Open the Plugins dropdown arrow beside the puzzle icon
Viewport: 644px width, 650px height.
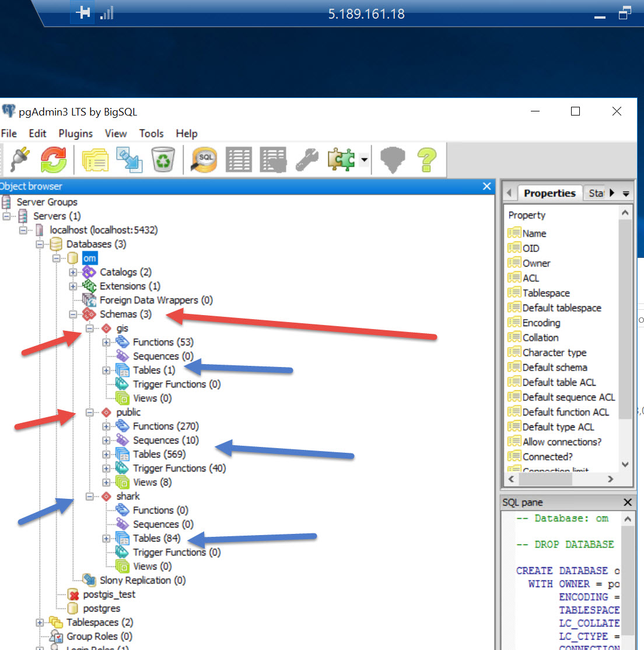pos(365,159)
